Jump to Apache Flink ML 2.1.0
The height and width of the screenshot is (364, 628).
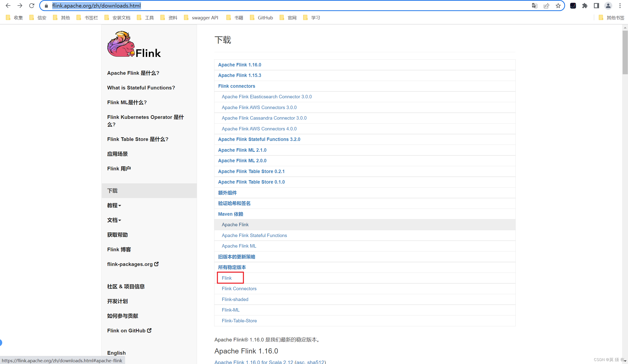point(242,150)
